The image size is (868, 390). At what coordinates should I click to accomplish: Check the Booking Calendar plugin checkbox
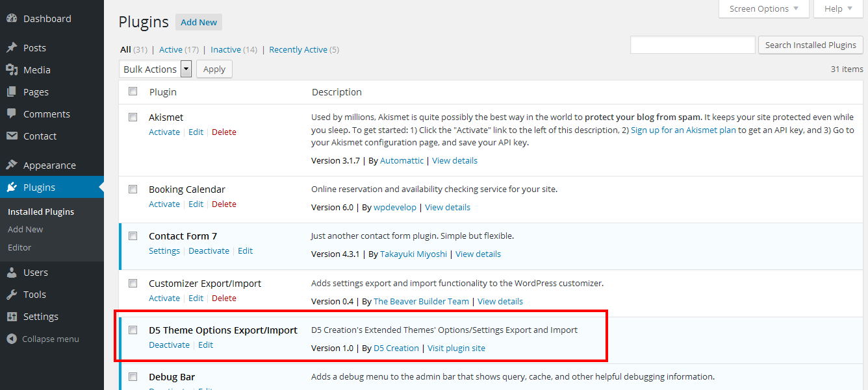coord(133,189)
